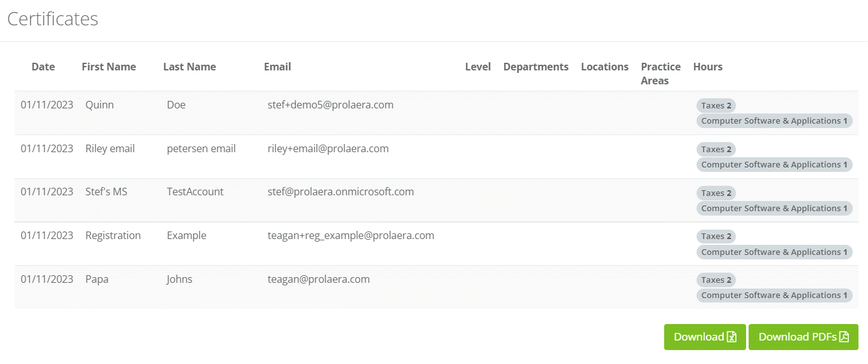
Task: Click the Download button
Action: [x=705, y=337]
